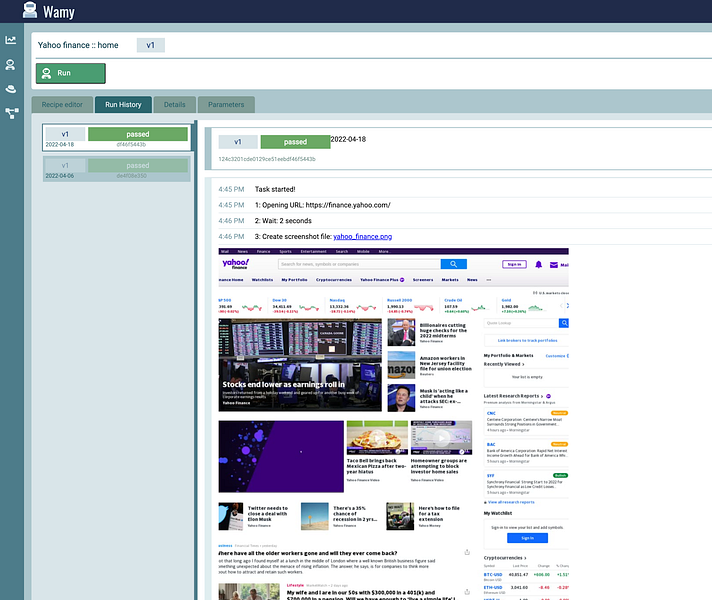
Task: Click the Sign in button in Yahoo header
Action: 514,264
